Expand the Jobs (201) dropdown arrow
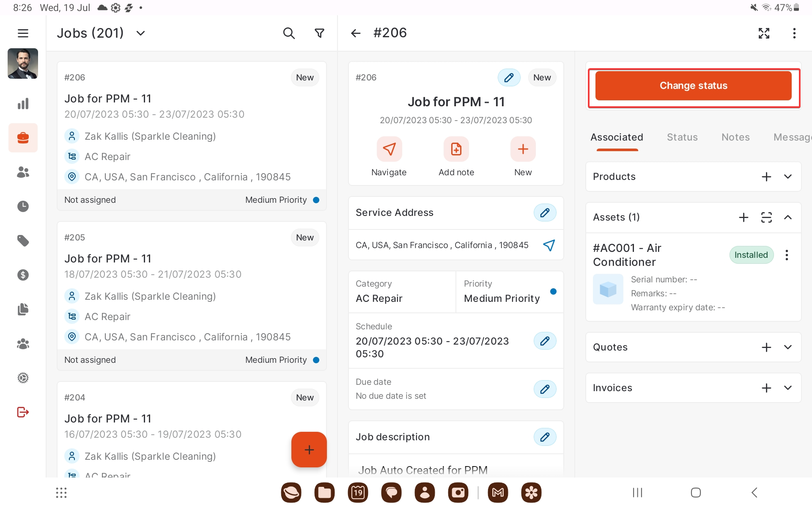 point(141,33)
